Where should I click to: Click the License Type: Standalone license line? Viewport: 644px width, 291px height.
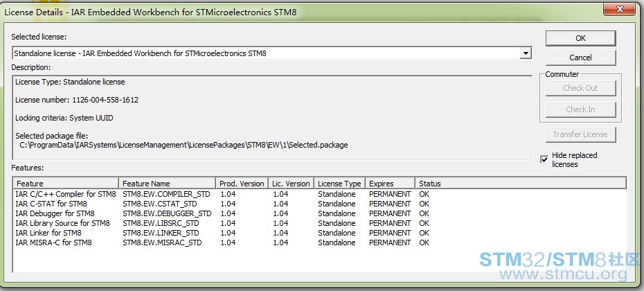point(70,82)
